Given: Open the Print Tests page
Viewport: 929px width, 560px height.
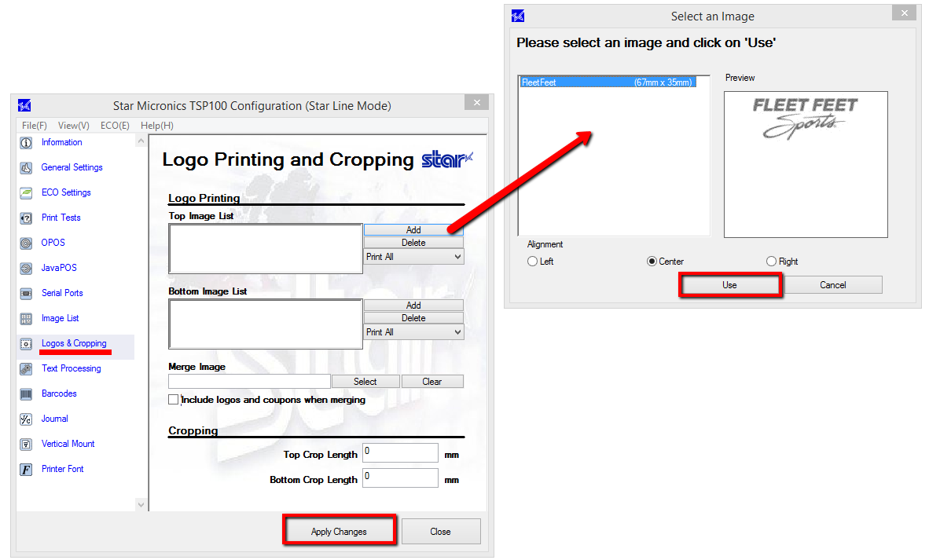Looking at the screenshot, I should coord(61,218).
